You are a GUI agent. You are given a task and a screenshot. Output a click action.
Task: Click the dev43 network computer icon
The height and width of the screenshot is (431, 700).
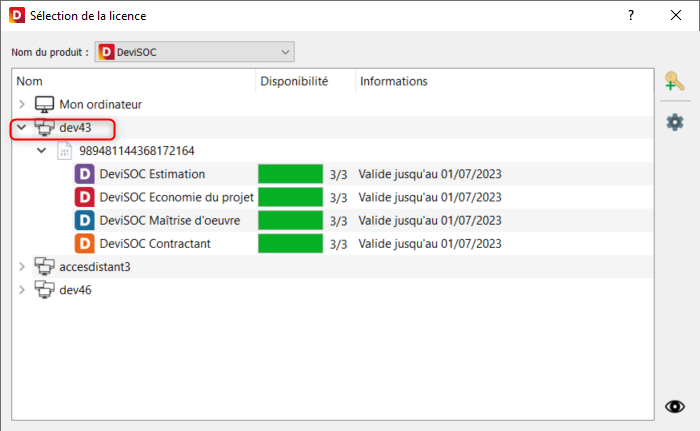coord(44,128)
